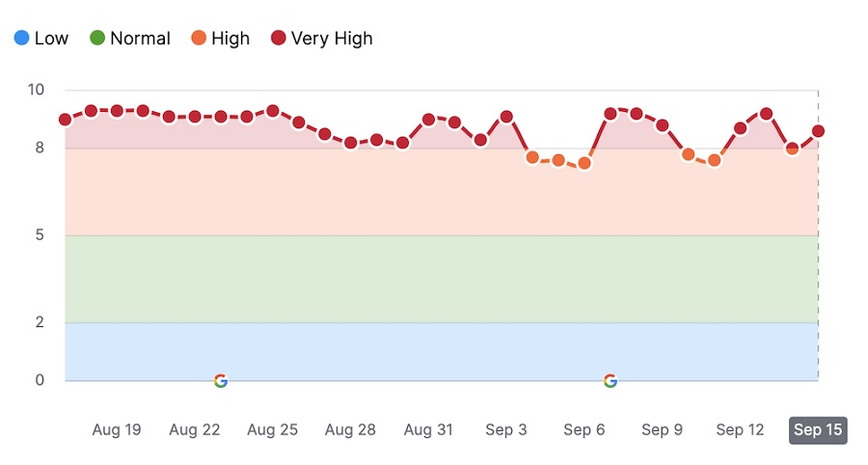Viewport: 868px width, 465px height.
Task: Click the lowest orange data point near Sep 6
Action: [x=584, y=164]
